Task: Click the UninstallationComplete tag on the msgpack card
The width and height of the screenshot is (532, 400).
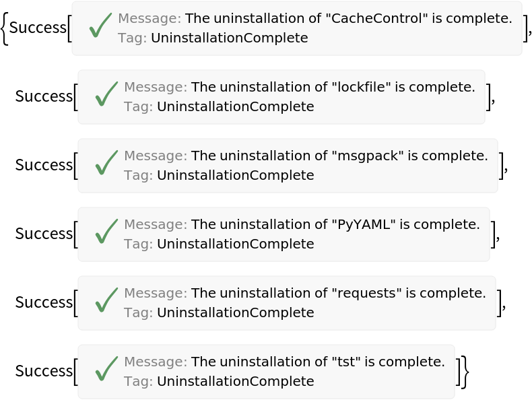Action: click(x=235, y=176)
